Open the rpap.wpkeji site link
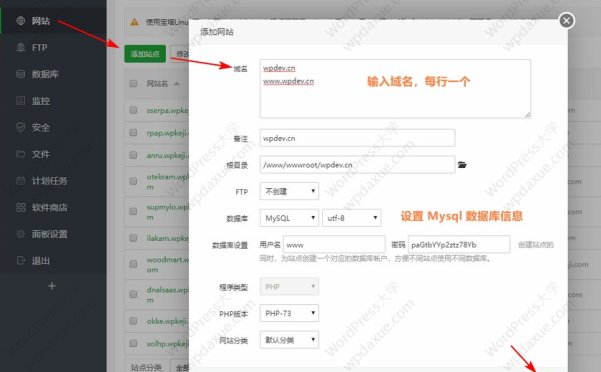 167,133
